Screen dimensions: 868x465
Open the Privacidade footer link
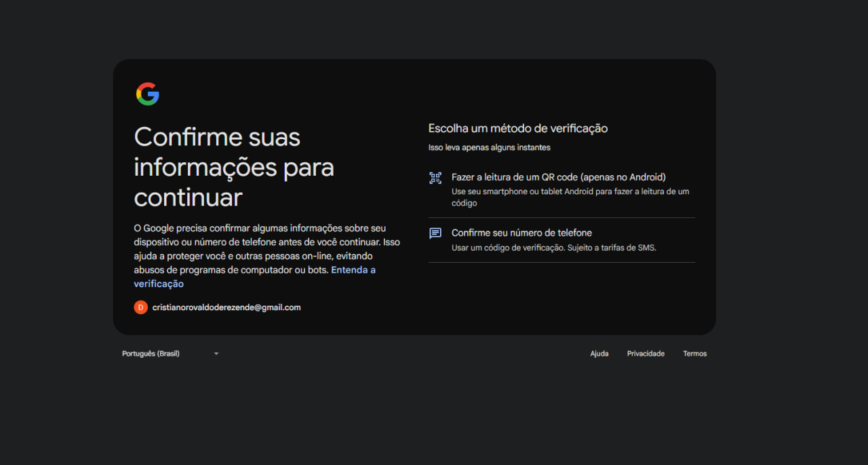(646, 354)
